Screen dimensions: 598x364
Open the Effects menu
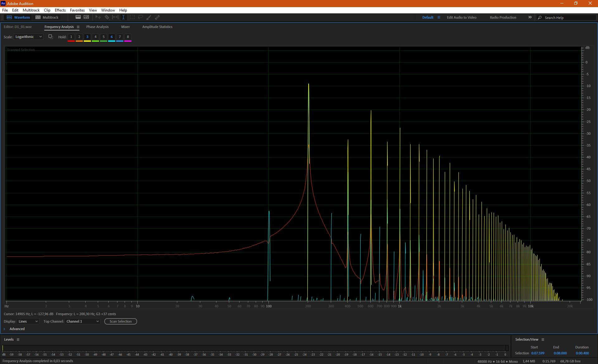point(60,10)
